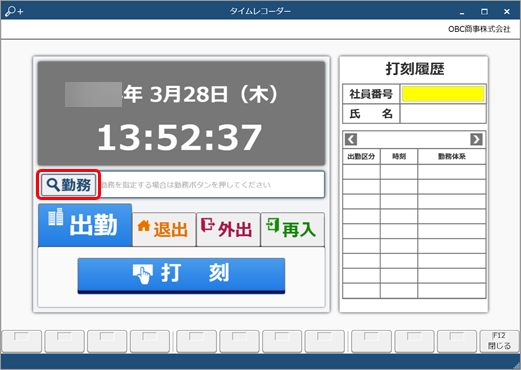Click the large 打刻 button

coord(181,276)
